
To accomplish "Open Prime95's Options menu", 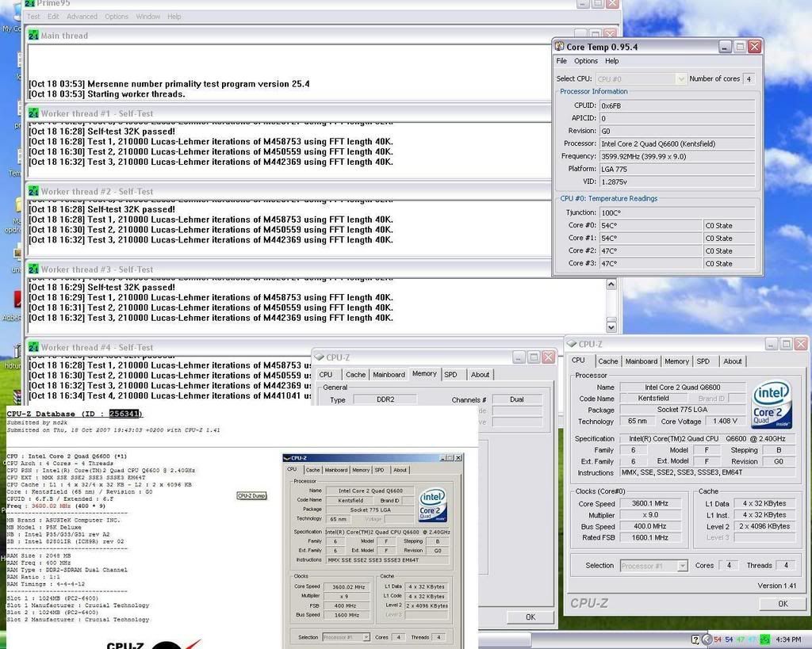I will point(117,17).
